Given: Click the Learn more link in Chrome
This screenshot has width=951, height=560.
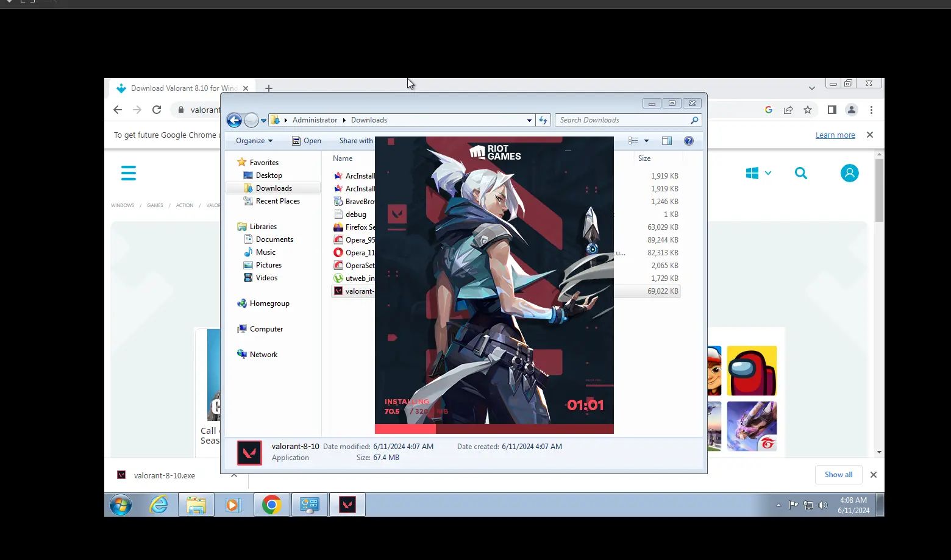Looking at the screenshot, I should tap(835, 135).
